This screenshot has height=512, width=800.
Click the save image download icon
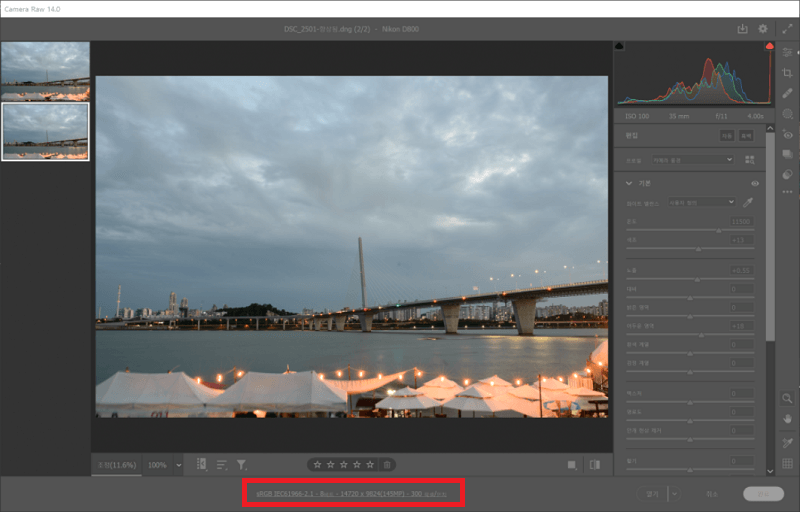pyautogui.click(x=742, y=30)
